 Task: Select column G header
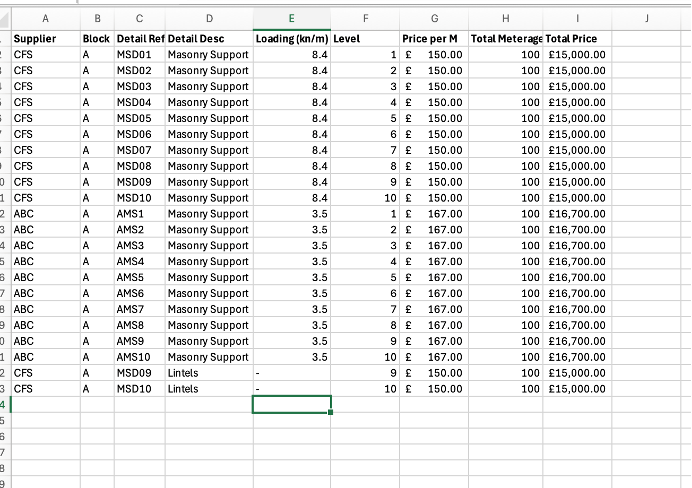(434, 19)
